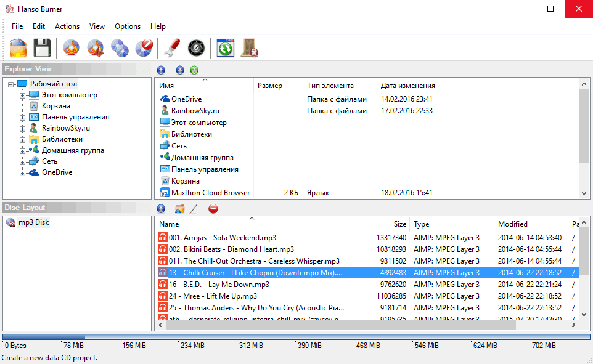Sort disc layout by Name column header

(252, 224)
